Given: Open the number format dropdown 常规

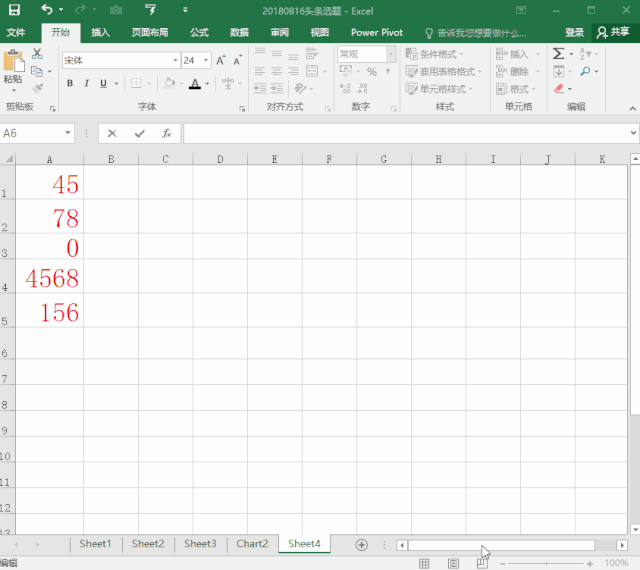Looking at the screenshot, I should pos(391,54).
